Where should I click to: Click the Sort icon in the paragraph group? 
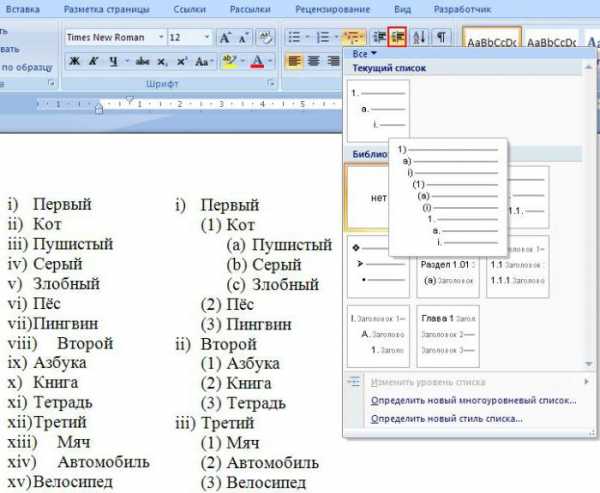(419, 37)
